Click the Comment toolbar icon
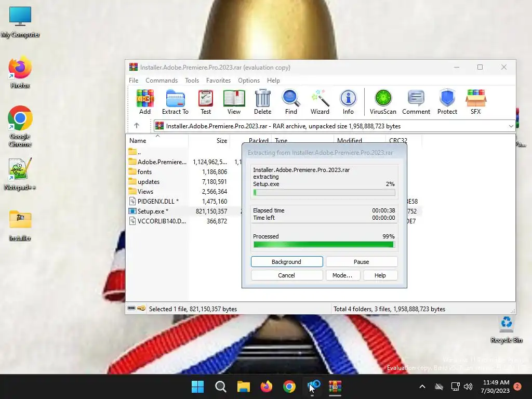 point(416,102)
